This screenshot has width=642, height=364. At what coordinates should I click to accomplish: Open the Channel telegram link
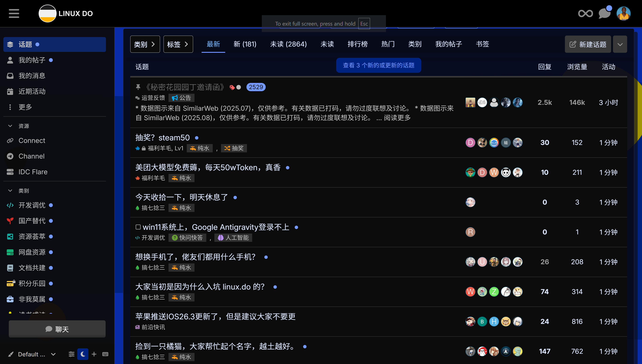point(32,156)
